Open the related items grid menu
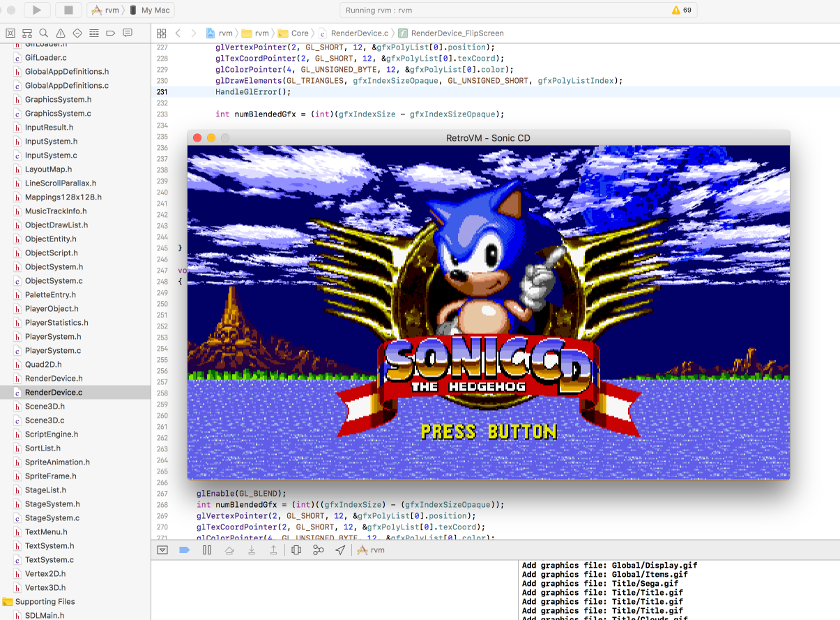840x620 pixels. click(x=161, y=33)
